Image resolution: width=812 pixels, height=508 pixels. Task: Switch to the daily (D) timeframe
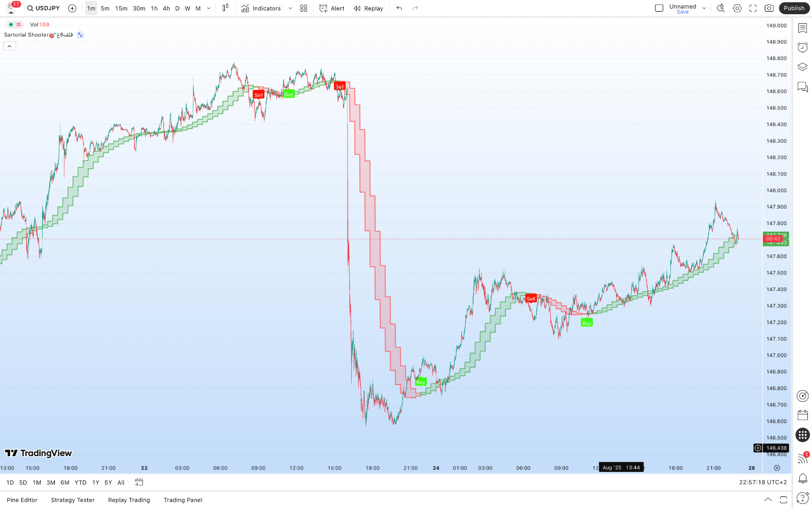(177, 8)
